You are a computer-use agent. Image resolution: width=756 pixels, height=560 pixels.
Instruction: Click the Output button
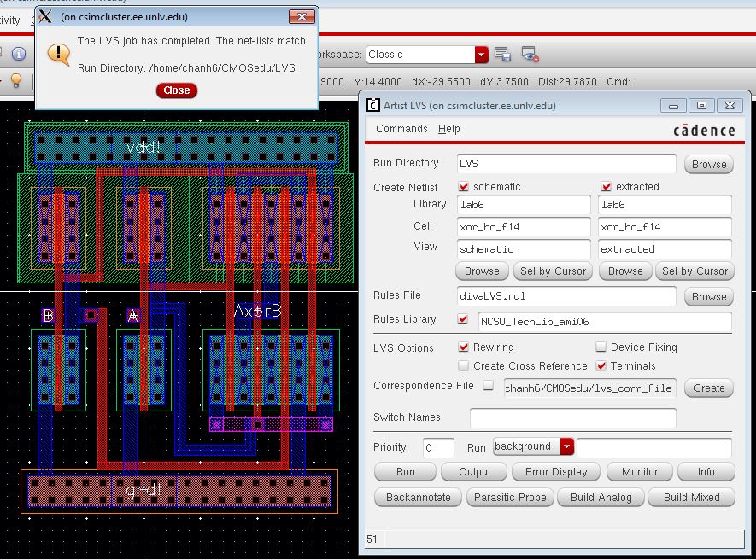pyautogui.click(x=475, y=472)
